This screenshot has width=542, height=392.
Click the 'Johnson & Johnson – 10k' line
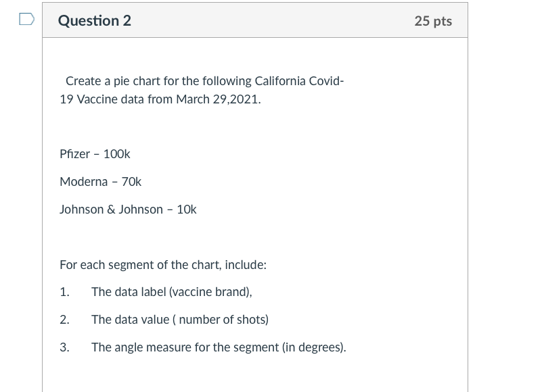coord(128,210)
